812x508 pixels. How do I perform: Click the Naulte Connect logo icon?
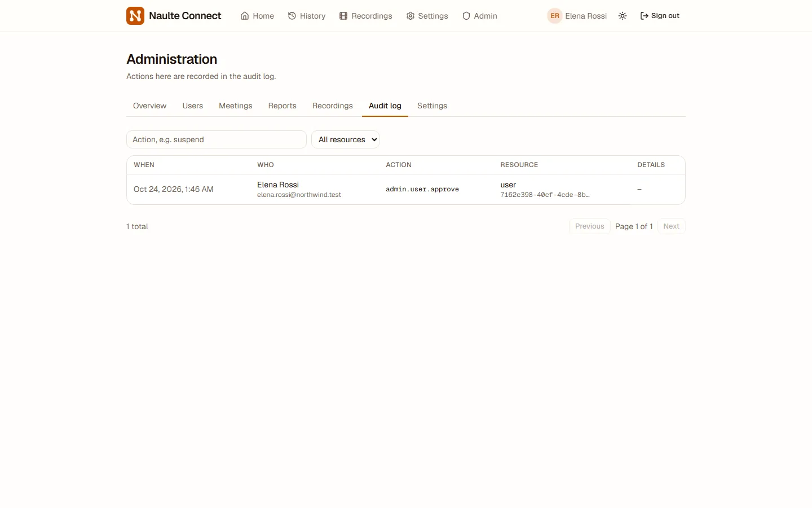135,16
